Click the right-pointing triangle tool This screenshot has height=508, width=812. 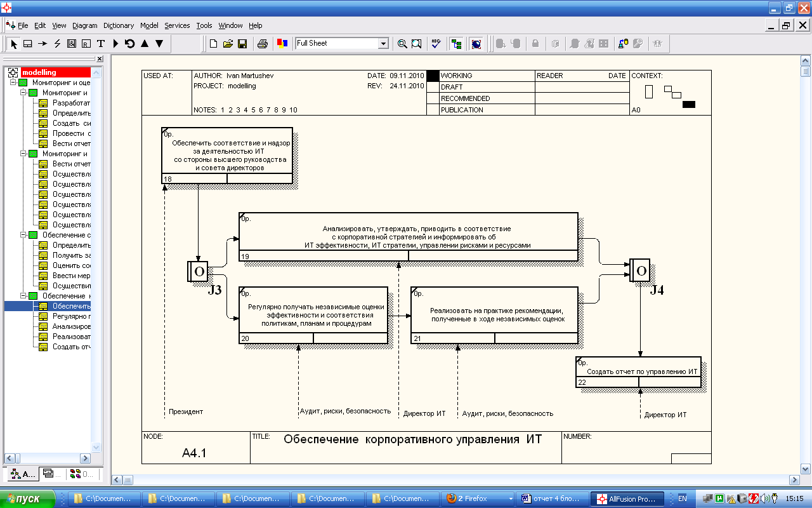coord(115,44)
